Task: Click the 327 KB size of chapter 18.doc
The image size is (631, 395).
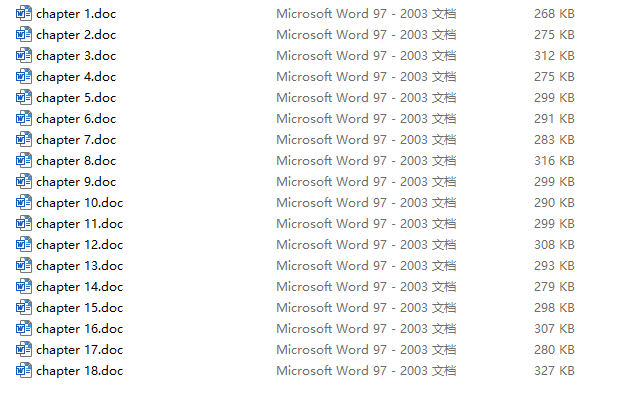Action: (x=554, y=370)
